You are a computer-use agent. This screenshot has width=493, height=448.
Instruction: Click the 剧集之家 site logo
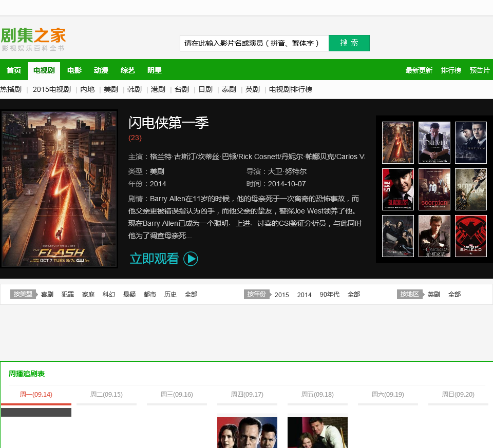point(33,39)
